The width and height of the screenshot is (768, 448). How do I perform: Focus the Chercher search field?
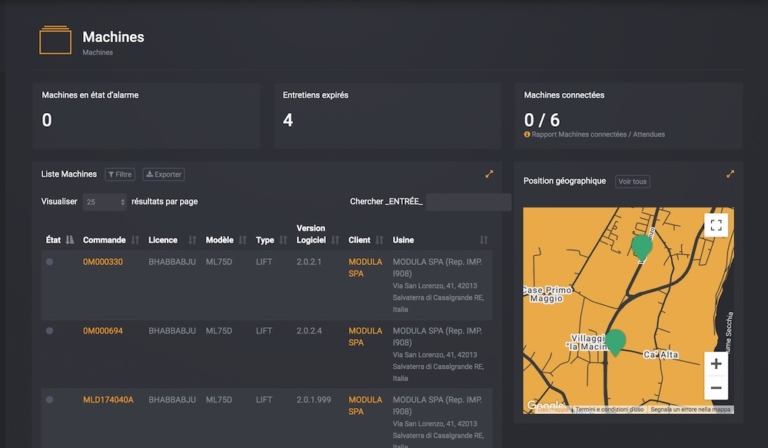468,202
